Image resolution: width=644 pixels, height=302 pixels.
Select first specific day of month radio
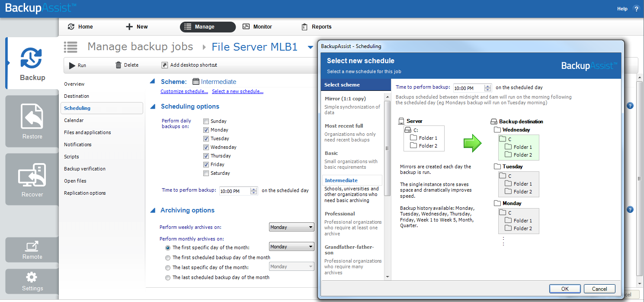tap(168, 248)
